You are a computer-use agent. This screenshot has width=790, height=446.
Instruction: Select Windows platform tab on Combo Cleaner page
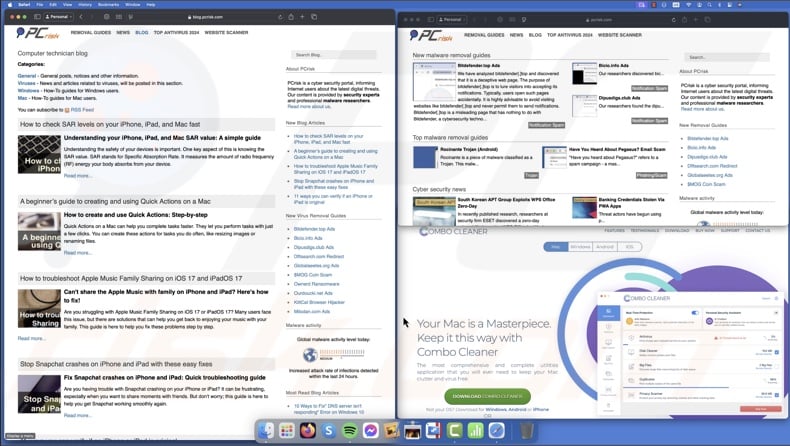coord(580,247)
